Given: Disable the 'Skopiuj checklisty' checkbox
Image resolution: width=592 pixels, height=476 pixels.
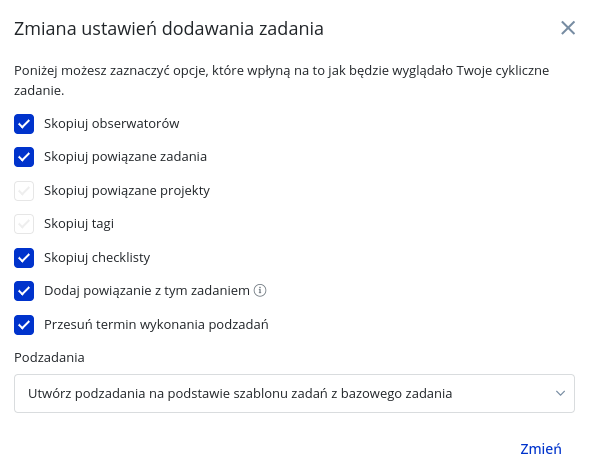Looking at the screenshot, I should point(24,258).
